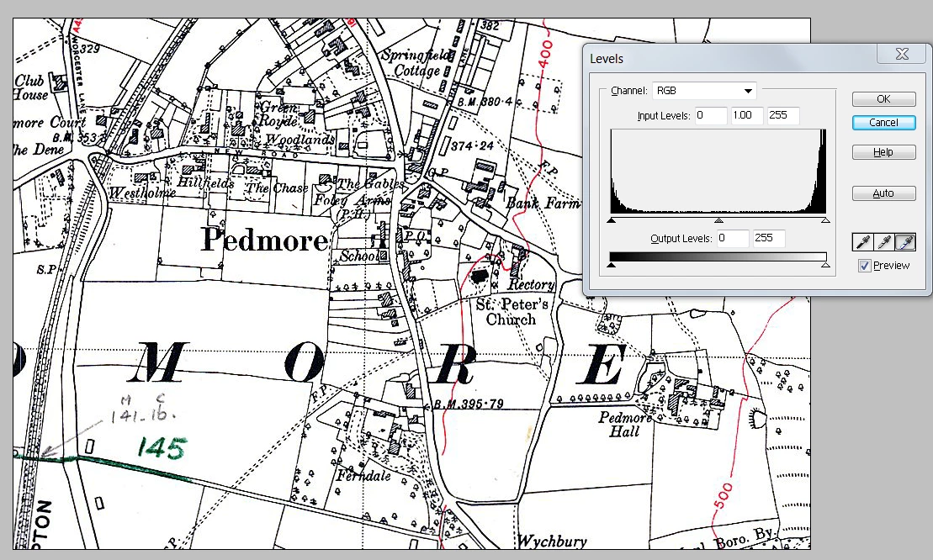Cancel the Levels dialog
The image size is (933, 560).
(883, 123)
